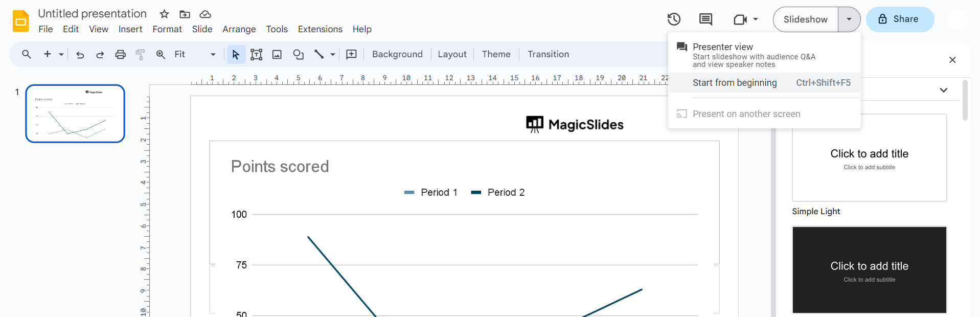Image resolution: width=980 pixels, height=317 pixels.
Task: Click the Insert image icon
Action: pos(277,55)
